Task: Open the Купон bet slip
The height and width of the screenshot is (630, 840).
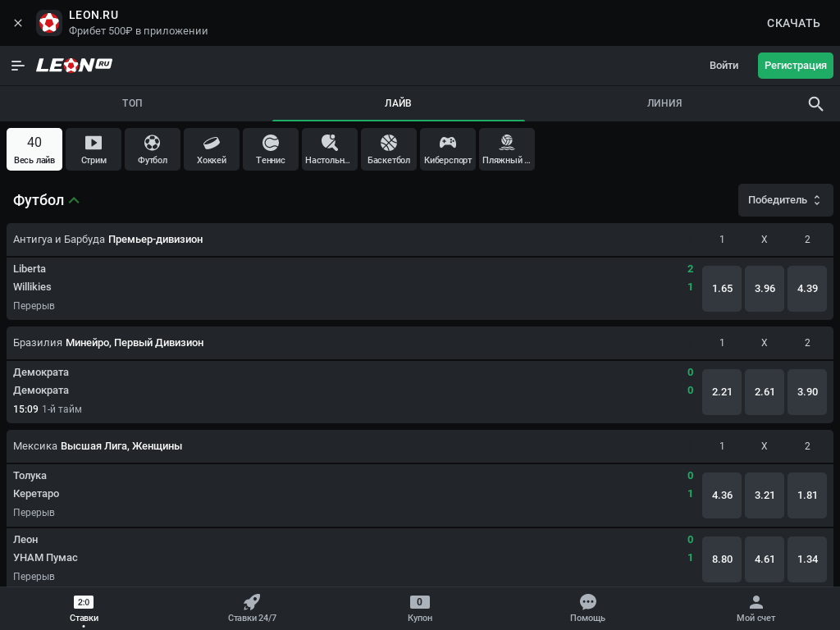Action: (x=420, y=609)
